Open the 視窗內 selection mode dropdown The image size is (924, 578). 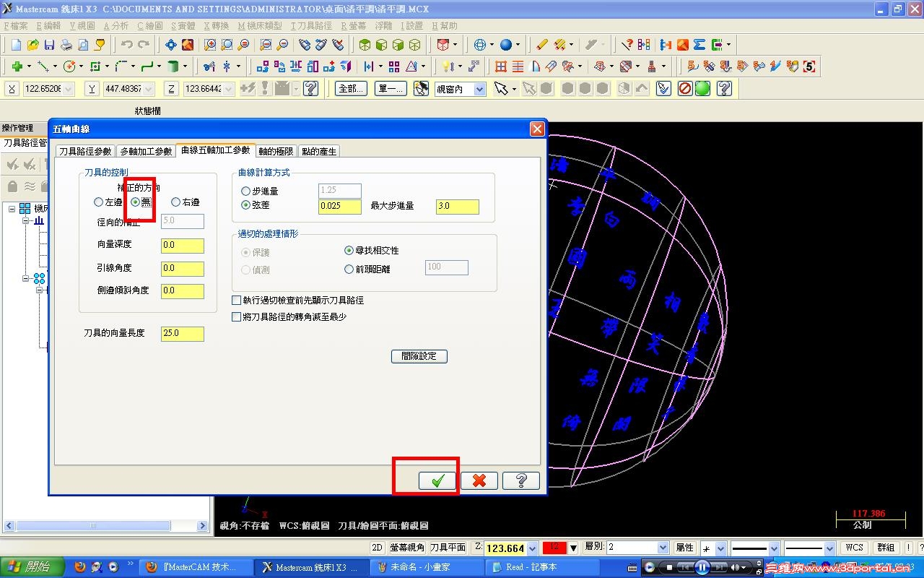pyautogui.click(x=480, y=89)
